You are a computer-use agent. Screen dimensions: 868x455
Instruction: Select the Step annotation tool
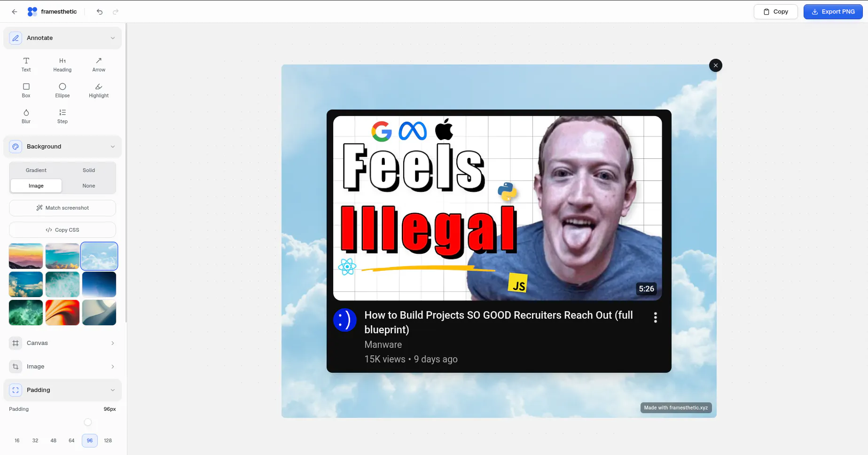63,117
